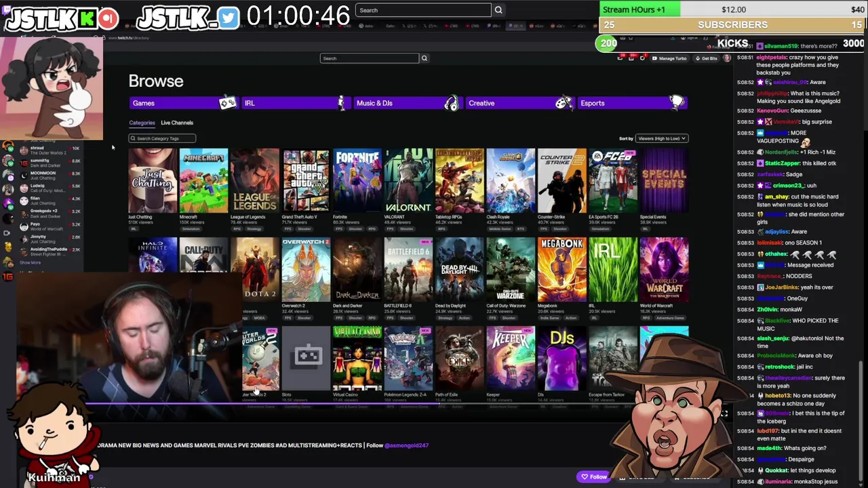Screen dimensions: 868x488
Task: Open shroud's channel in the sidebar
Action: pos(51,150)
